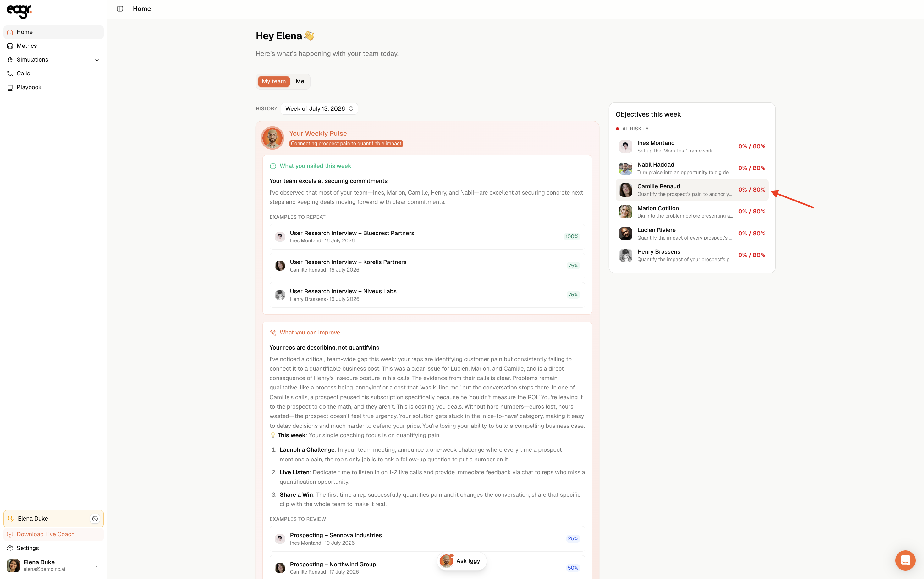Viewport: 924px width, 579px height.
Task: Switch to the My team toggle
Action: coord(274,81)
